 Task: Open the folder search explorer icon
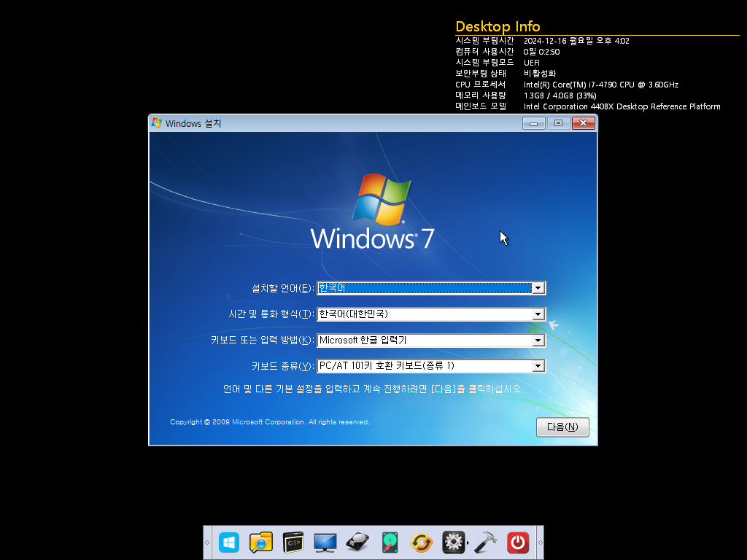[261, 542]
